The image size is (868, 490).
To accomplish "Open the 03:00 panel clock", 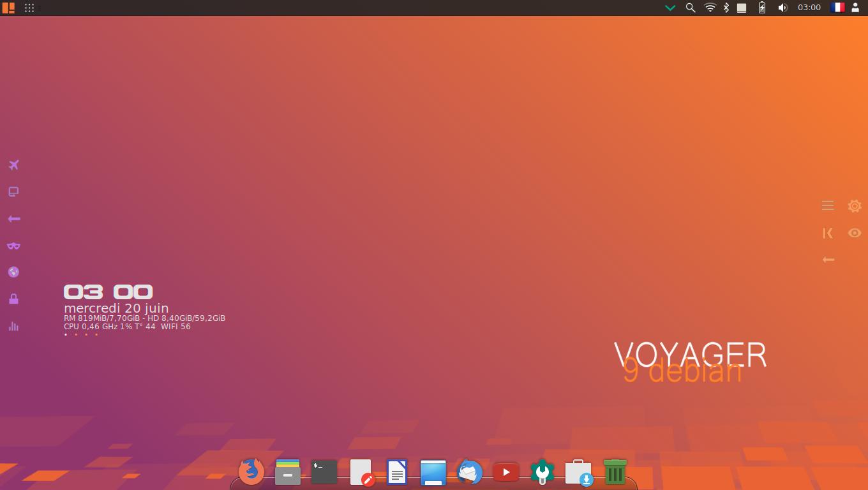I will [x=809, y=8].
